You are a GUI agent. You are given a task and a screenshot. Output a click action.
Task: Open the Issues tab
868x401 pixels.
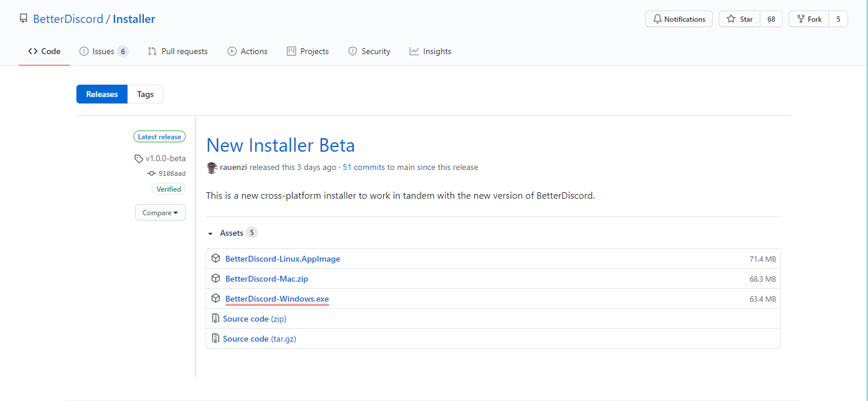tap(103, 51)
